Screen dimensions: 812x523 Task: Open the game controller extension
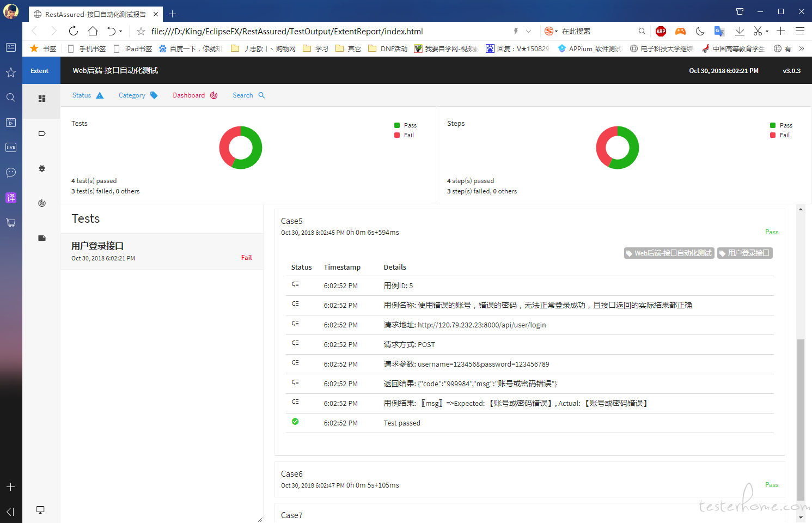click(x=680, y=32)
